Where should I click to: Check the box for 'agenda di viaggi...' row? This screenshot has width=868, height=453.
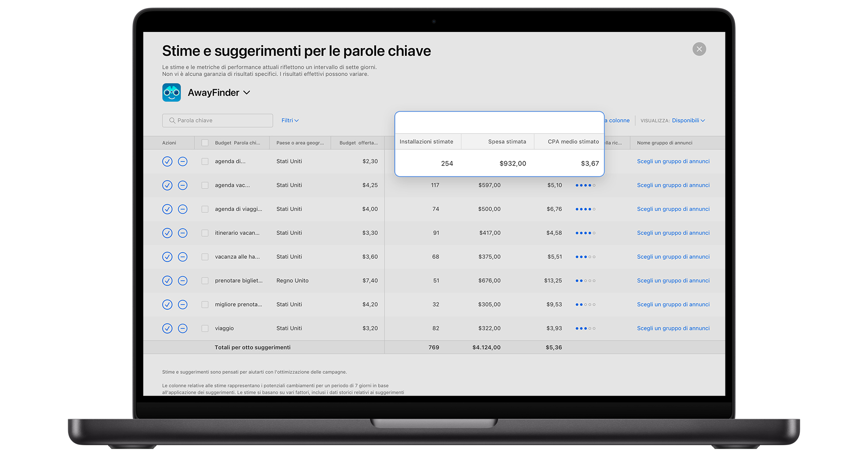tap(205, 209)
